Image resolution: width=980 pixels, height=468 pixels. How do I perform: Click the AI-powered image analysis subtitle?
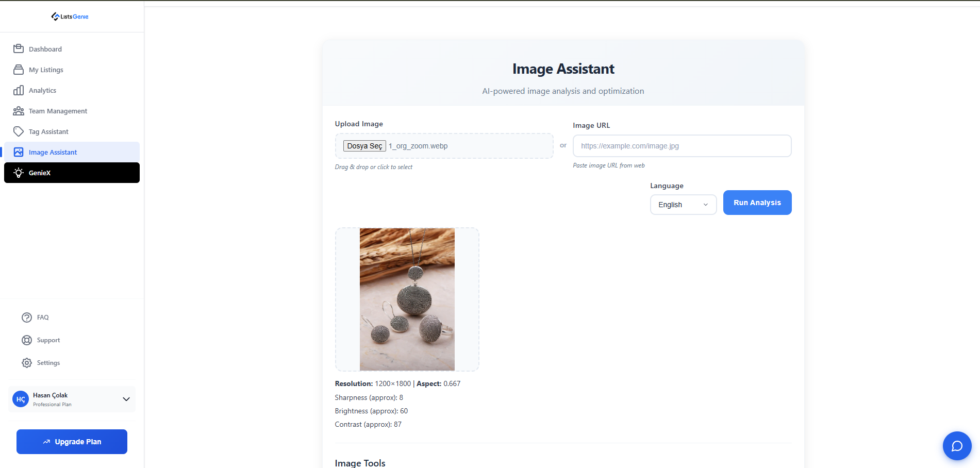coord(563,91)
